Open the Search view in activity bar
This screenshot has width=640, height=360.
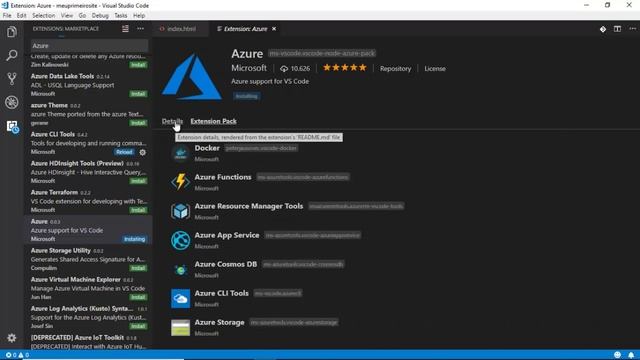point(12,55)
